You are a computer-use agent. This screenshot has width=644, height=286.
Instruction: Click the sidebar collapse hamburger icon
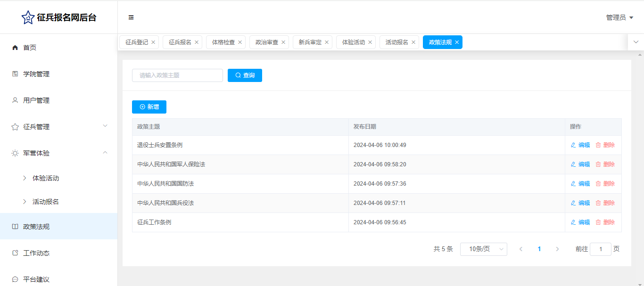pyautogui.click(x=131, y=17)
